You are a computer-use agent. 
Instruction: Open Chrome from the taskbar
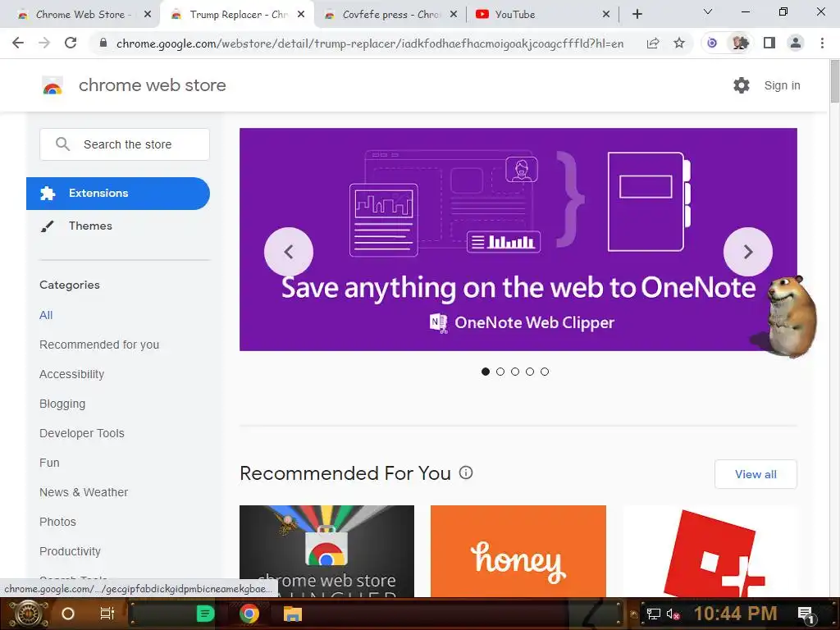(x=249, y=614)
